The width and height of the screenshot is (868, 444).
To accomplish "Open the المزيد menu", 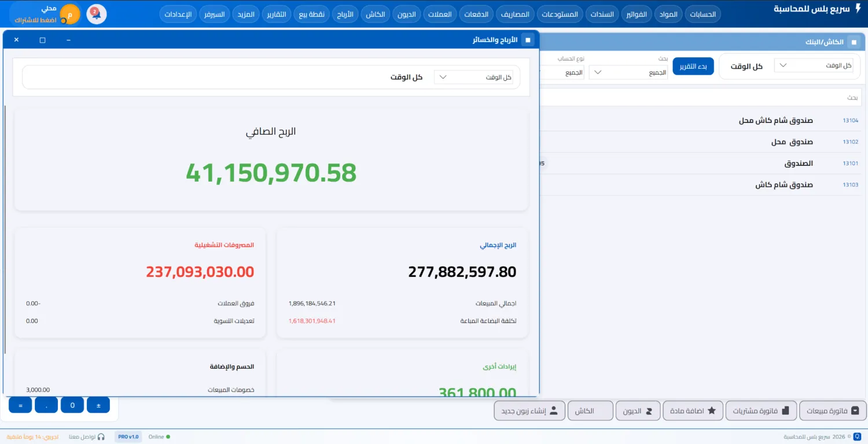I will (246, 14).
